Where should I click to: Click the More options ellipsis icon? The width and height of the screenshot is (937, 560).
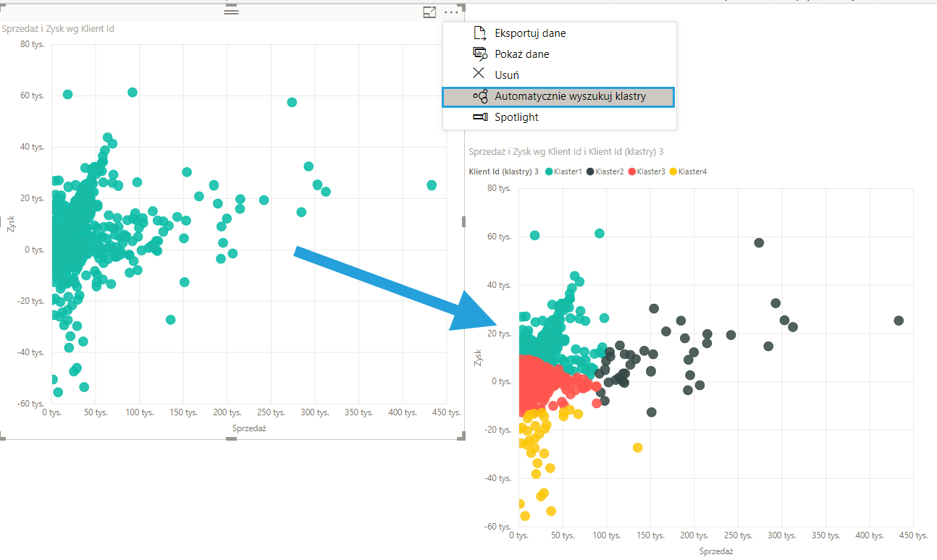(452, 12)
